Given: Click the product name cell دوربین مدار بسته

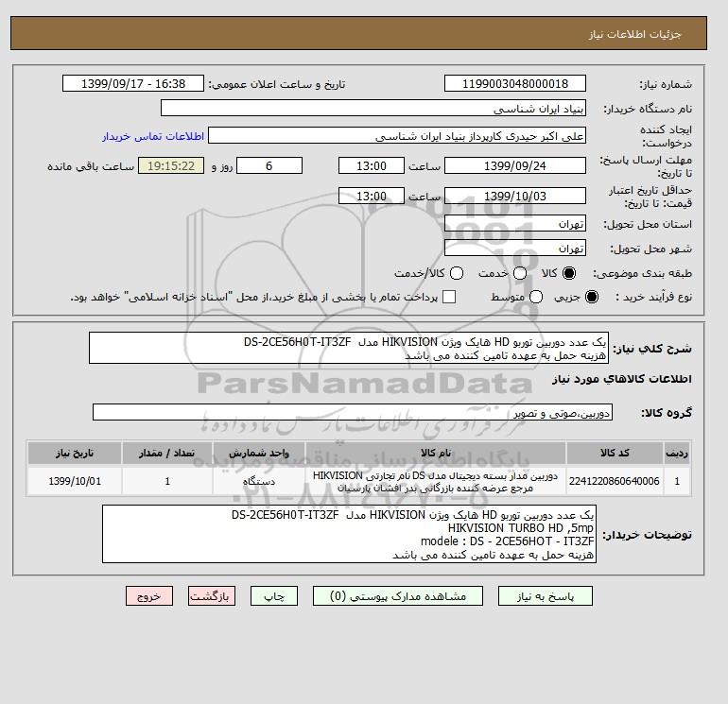Looking at the screenshot, I should click(436, 481).
